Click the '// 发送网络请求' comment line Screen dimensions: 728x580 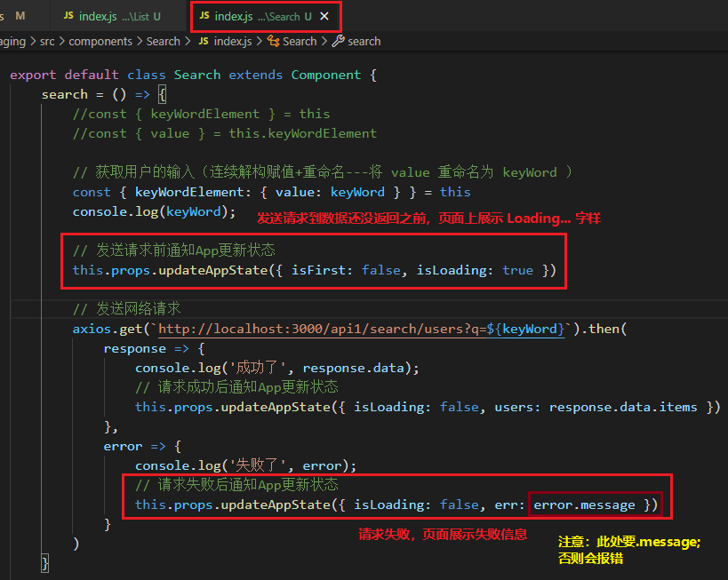pos(127,308)
